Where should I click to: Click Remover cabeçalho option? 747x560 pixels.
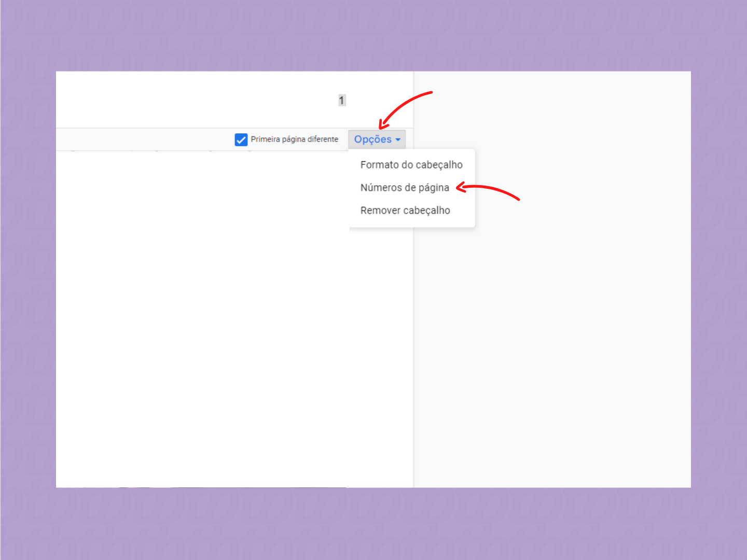tap(412, 211)
